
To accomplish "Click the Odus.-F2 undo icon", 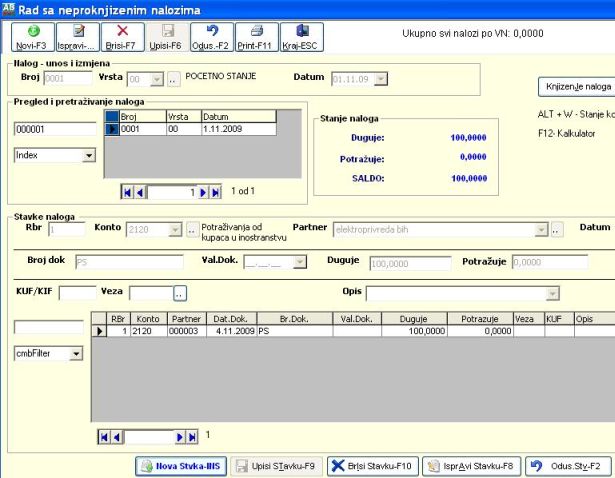I will (x=211, y=32).
